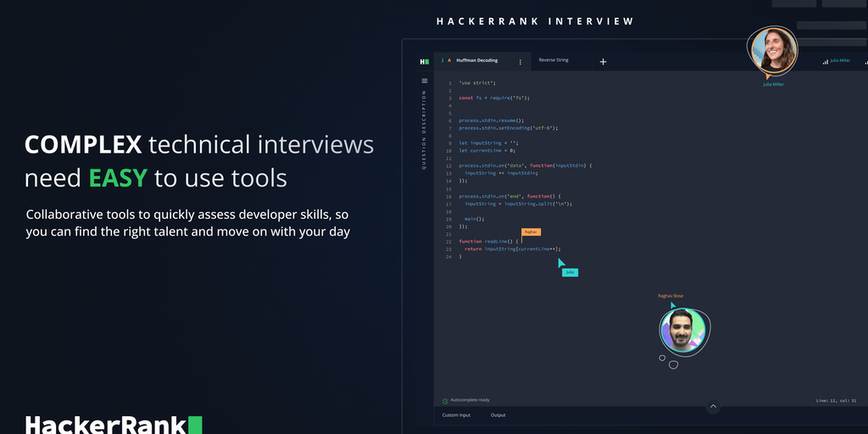Click Raghav Bose's video avatar

click(683, 331)
